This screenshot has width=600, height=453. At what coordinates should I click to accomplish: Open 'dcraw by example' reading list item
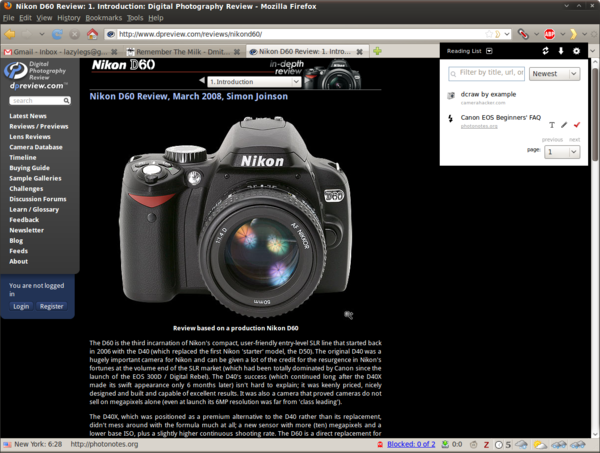pyautogui.click(x=488, y=94)
